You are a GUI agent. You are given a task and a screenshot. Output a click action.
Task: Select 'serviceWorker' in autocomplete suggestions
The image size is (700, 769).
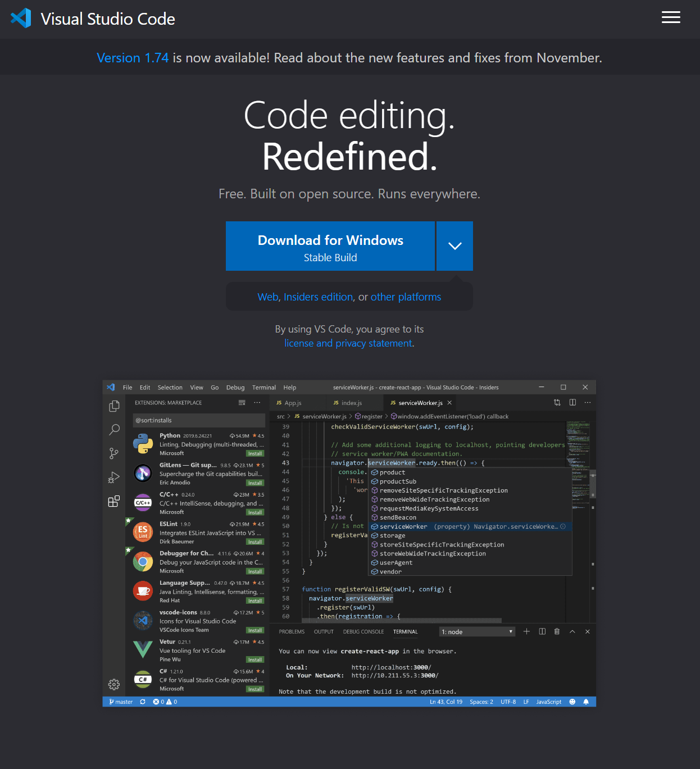[470, 526]
